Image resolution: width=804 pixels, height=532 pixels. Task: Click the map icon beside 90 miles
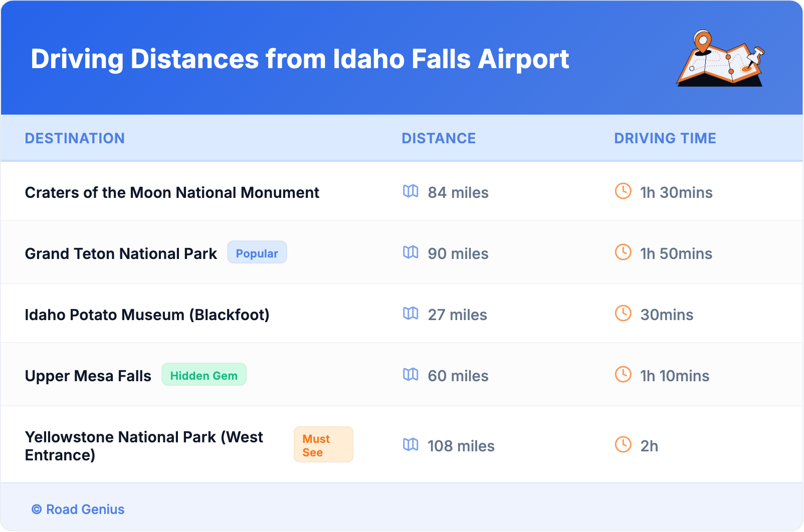(411, 252)
